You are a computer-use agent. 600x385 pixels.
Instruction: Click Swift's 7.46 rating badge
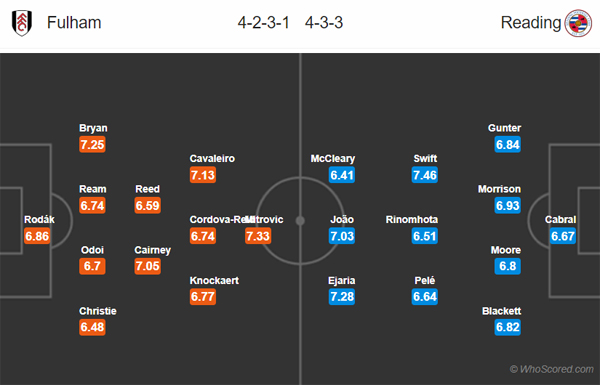click(425, 175)
